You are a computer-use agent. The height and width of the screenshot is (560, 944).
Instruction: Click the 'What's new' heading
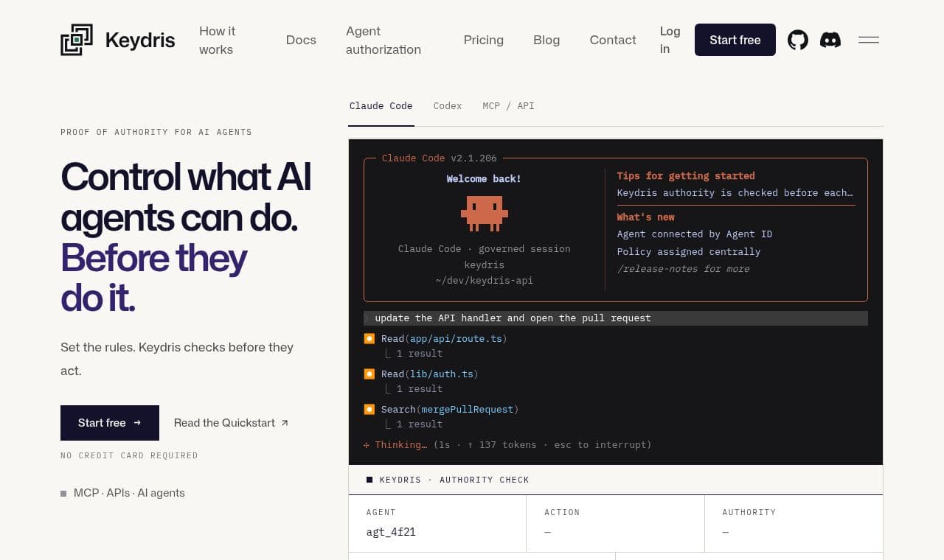pos(646,217)
